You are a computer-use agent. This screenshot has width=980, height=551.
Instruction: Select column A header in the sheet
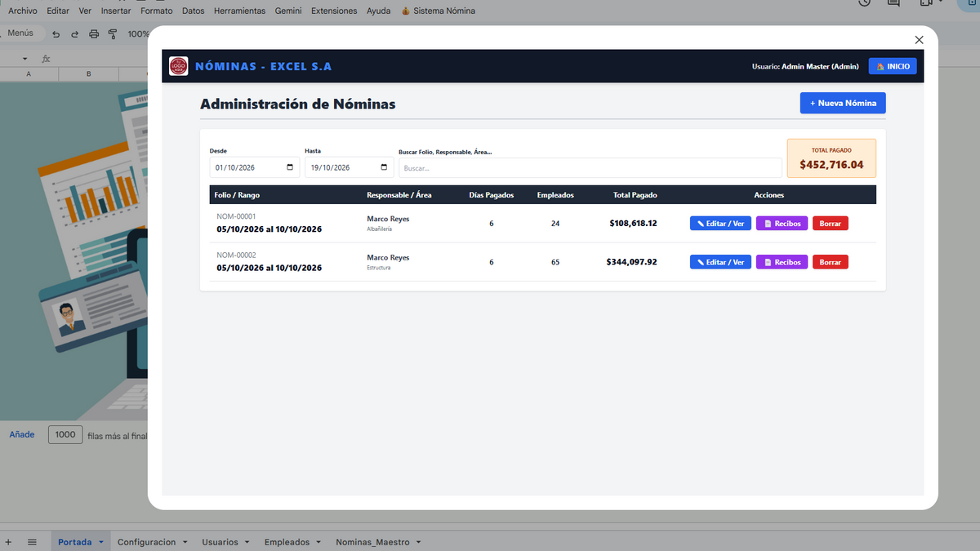tap(29, 74)
